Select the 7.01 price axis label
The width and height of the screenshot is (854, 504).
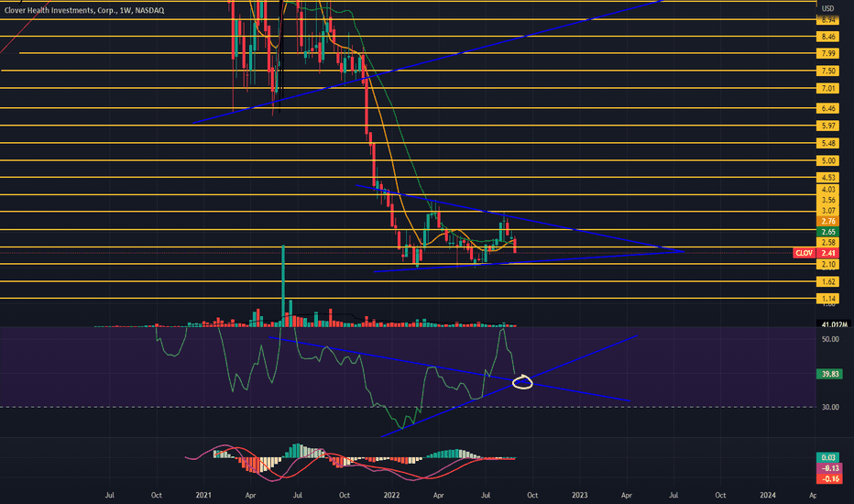(827, 88)
